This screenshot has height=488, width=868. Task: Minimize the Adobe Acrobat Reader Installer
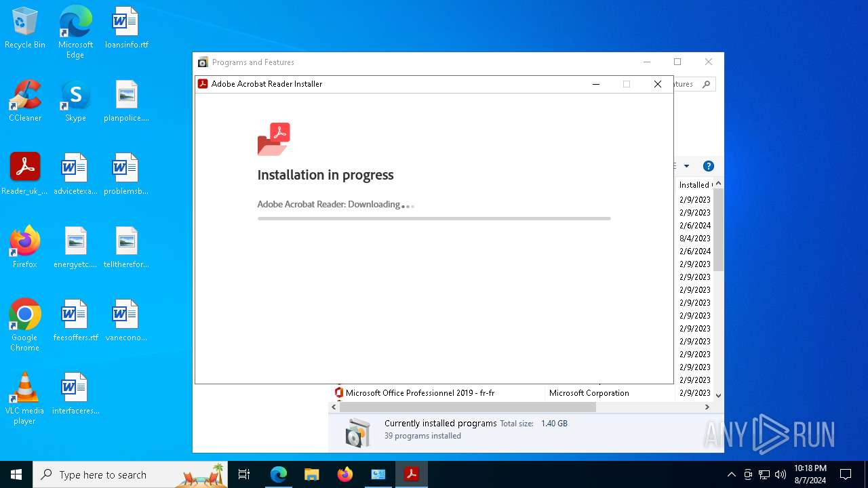[x=596, y=84]
